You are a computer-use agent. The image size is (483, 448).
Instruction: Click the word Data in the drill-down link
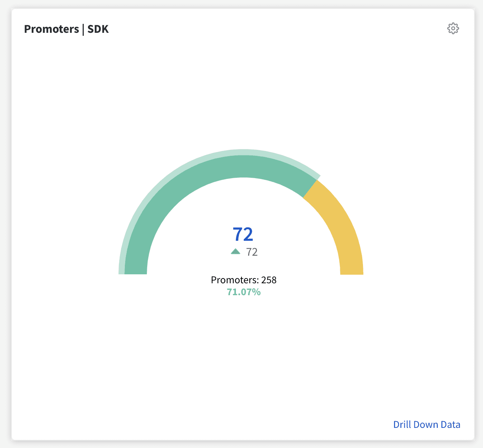(451, 425)
